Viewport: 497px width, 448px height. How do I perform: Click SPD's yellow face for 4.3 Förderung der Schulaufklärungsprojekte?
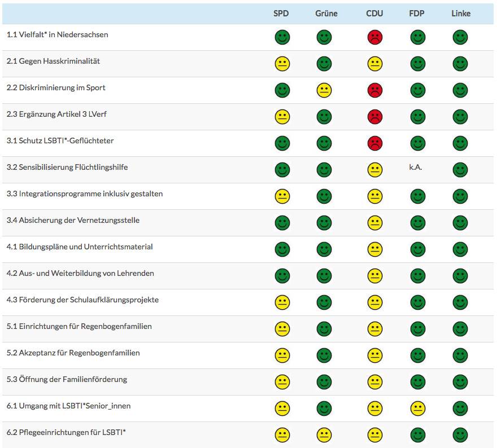tap(282, 302)
